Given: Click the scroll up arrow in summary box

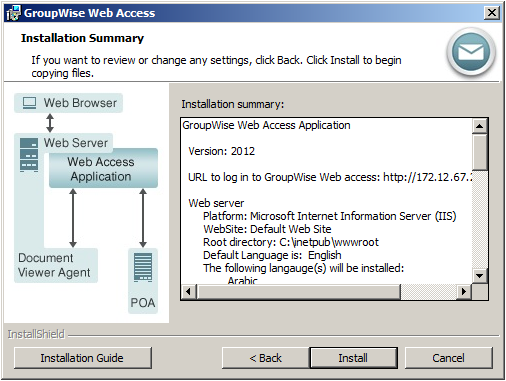Looking at the screenshot, I should (480, 126).
